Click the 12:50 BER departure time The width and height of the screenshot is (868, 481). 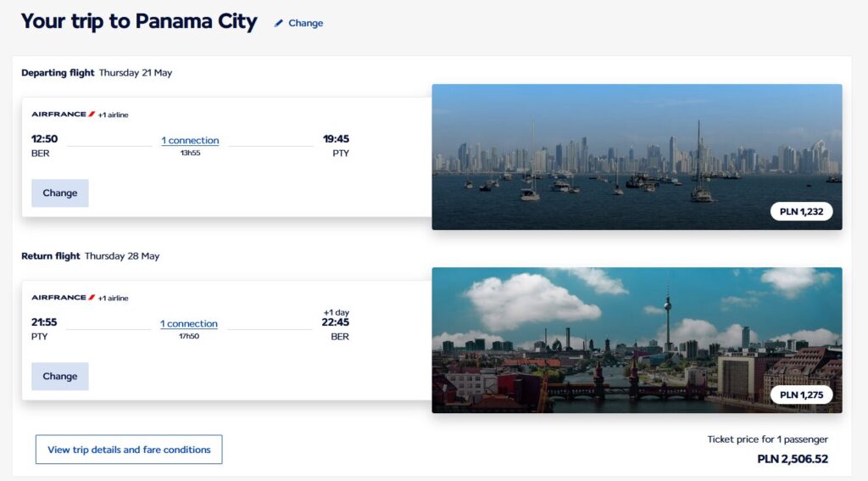[45, 139]
